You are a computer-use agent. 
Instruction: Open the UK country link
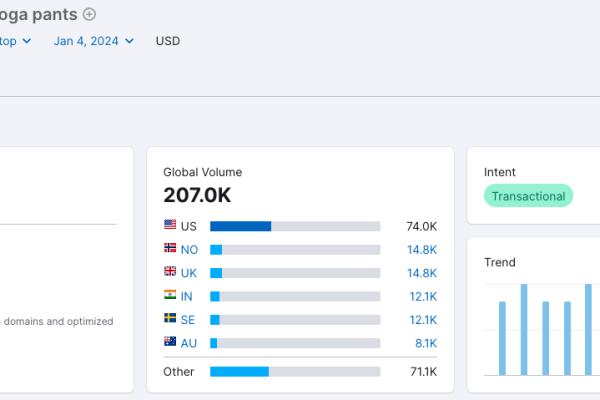189,273
